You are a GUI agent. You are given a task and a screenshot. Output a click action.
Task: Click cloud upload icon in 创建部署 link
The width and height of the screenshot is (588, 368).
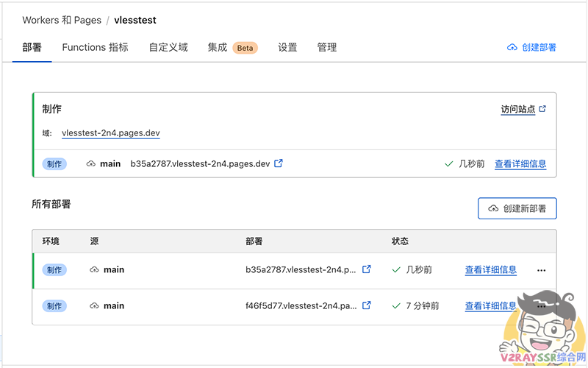pos(512,47)
